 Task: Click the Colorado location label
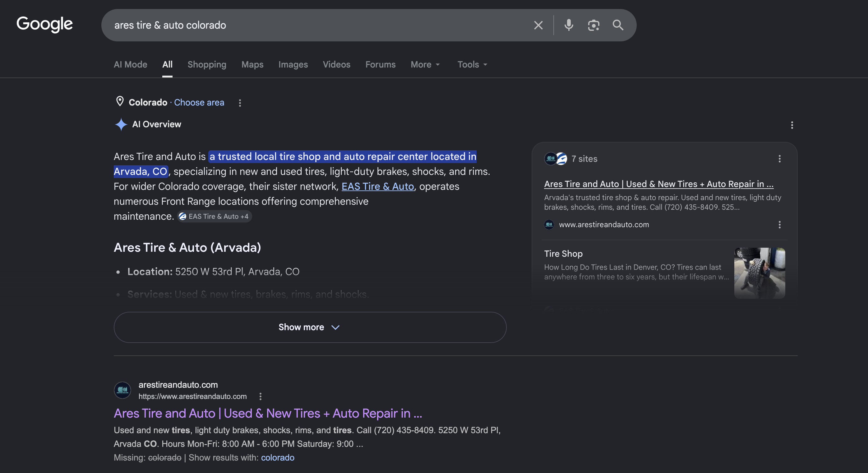[x=148, y=102]
